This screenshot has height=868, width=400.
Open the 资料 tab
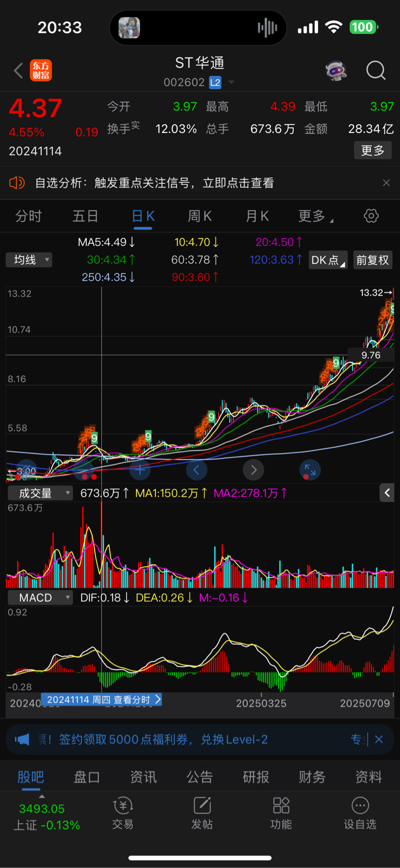coord(368,777)
